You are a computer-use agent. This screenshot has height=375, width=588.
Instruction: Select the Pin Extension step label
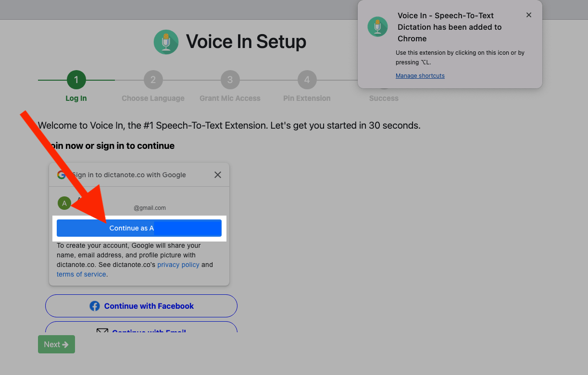click(307, 98)
